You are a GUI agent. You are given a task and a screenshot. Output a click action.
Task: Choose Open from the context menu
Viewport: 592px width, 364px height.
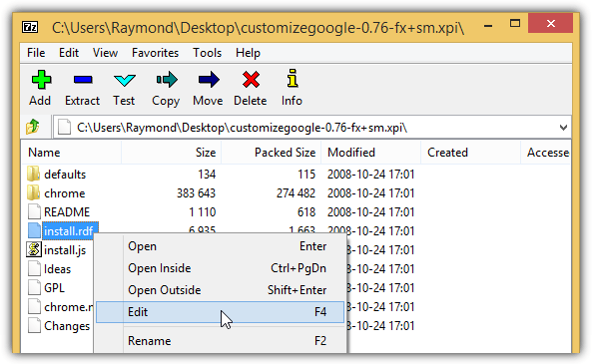[x=220, y=246]
